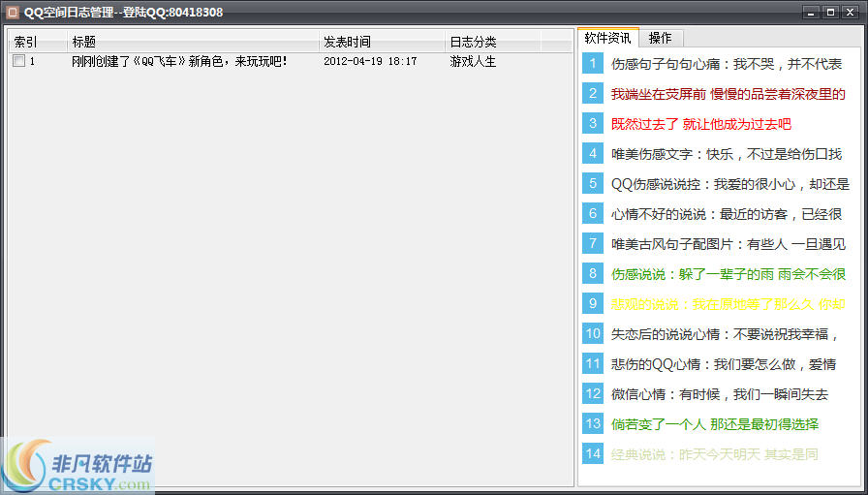Close the QQ空间日志管理 window
868x495 pixels.
tap(850, 13)
